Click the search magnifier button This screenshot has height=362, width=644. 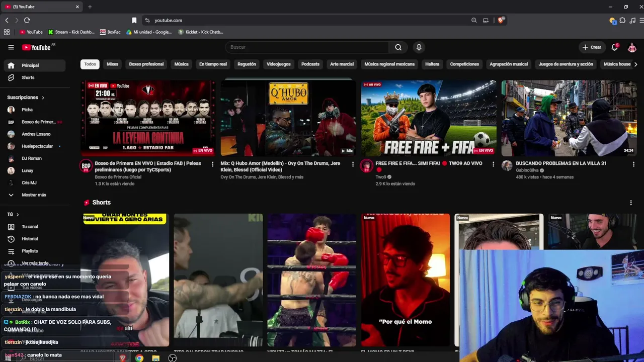(398, 47)
